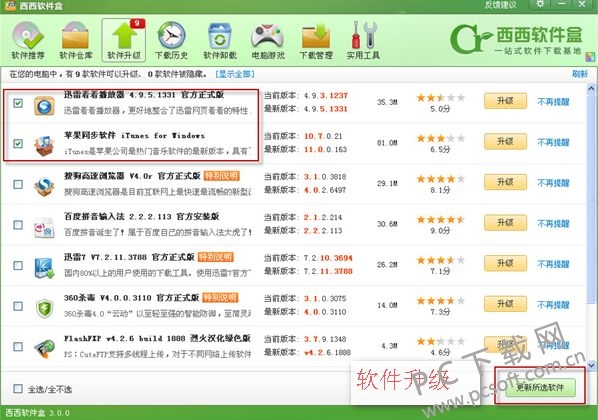Open the 实用工具 tools icon
598x420 pixels.
click(363, 40)
